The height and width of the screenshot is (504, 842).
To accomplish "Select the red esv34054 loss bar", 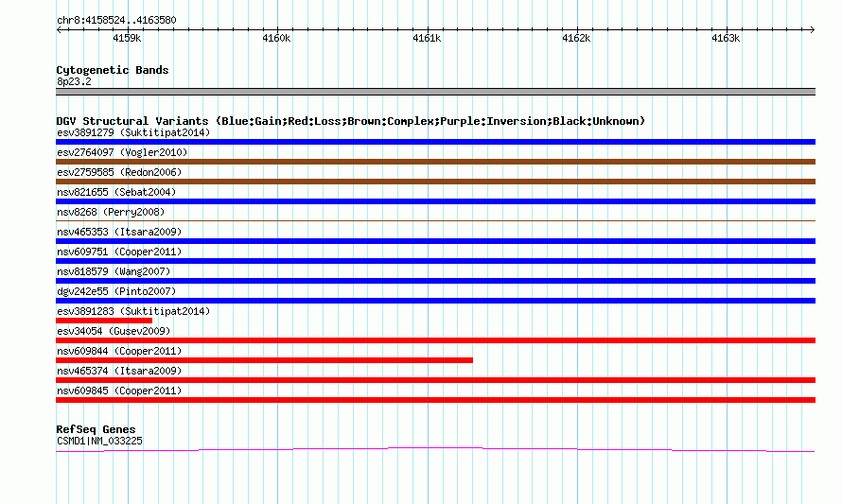I will click(x=435, y=340).
